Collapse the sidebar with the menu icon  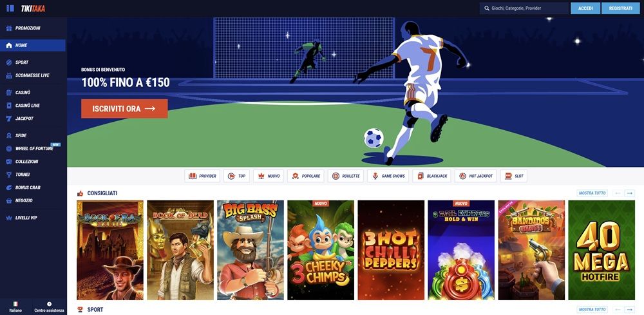[10, 8]
